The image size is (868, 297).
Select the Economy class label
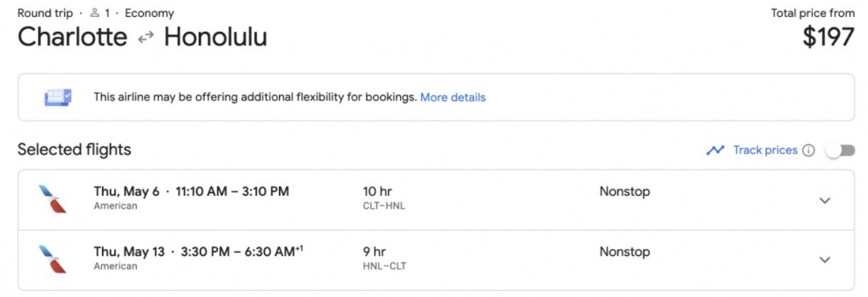click(149, 13)
